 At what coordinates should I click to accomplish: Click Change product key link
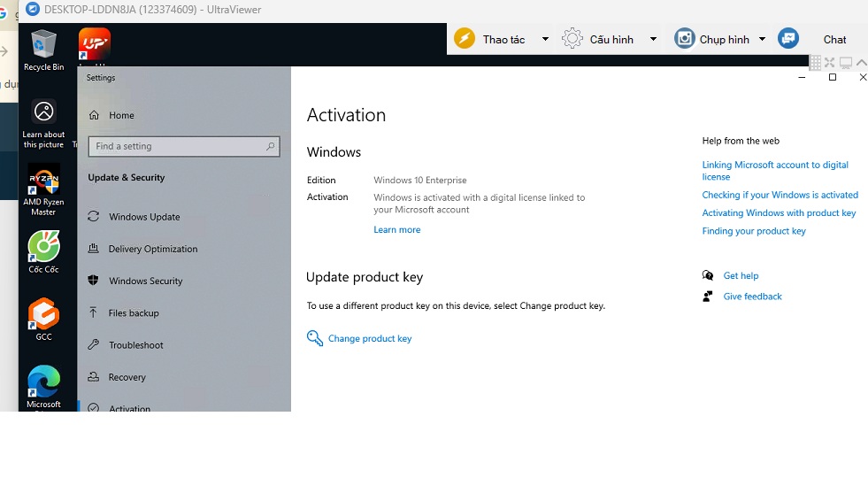[x=370, y=338]
